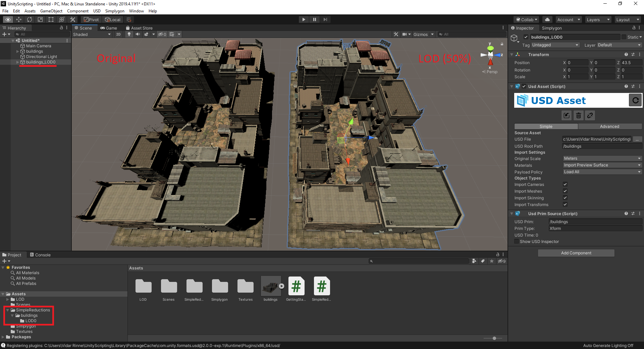Check the Show USD Inspector checkbox
This screenshot has width=644, height=349.
coord(516,241)
